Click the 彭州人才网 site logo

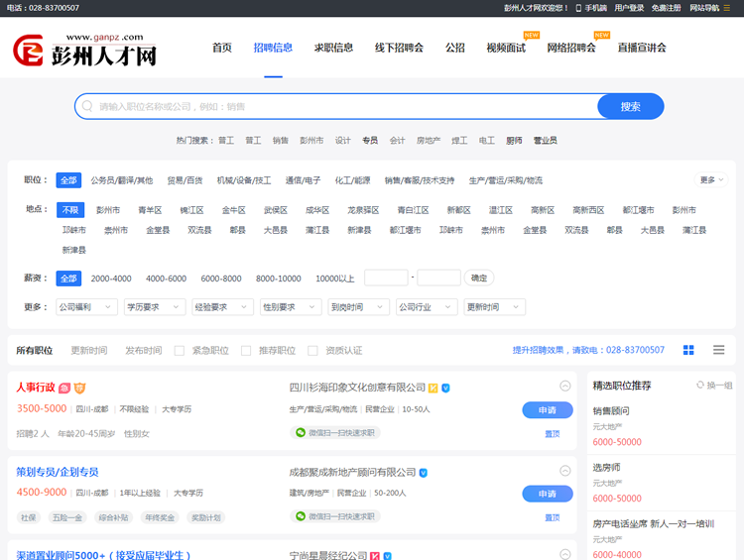(x=84, y=50)
